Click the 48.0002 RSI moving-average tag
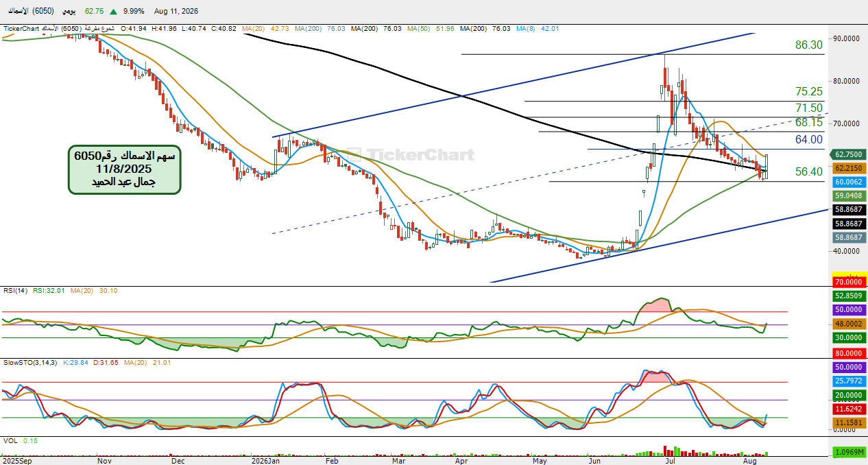 click(849, 324)
